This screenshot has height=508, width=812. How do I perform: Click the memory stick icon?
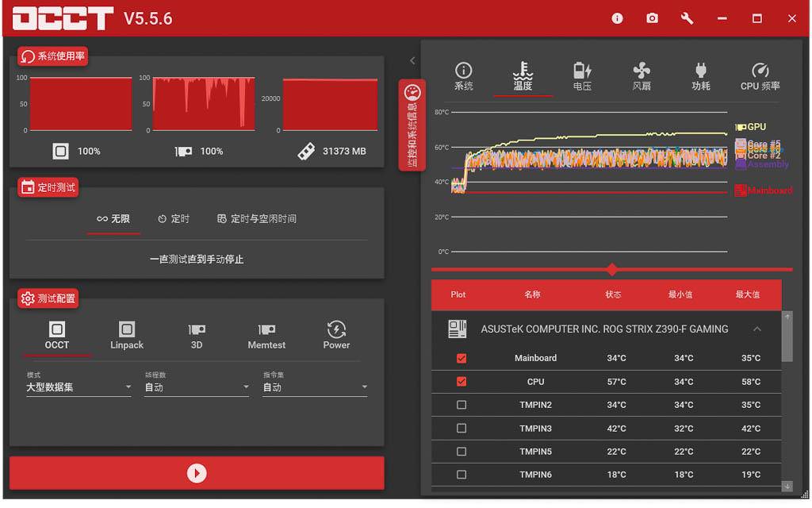(x=306, y=152)
